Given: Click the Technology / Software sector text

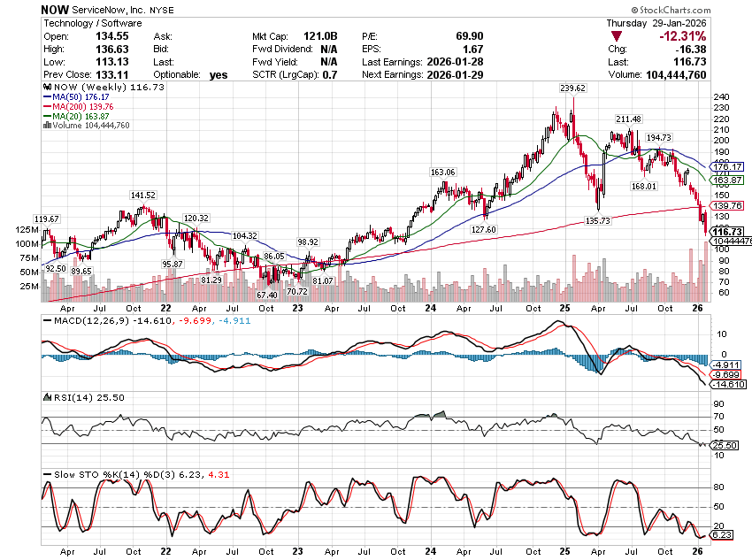Looking at the screenshot, I should (x=87, y=21).
